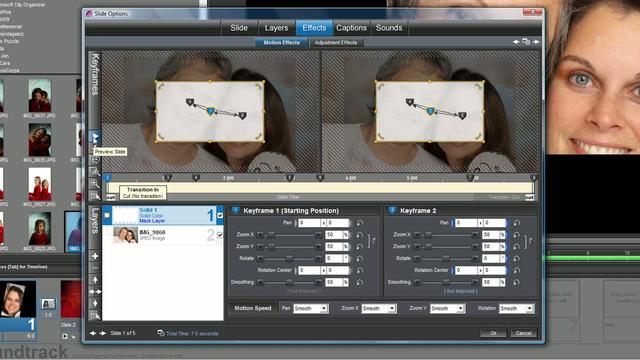Click slide transition icon after slide 1 in main window
Image resolution: width=640 pixels, height=360 pixels.
(48, 304)
